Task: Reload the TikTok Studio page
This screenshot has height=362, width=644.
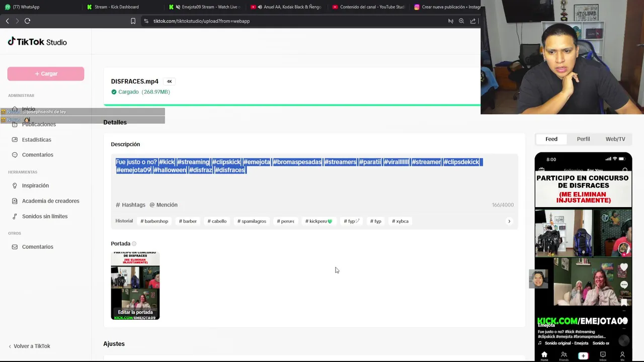Action: (x=27, y=21)
